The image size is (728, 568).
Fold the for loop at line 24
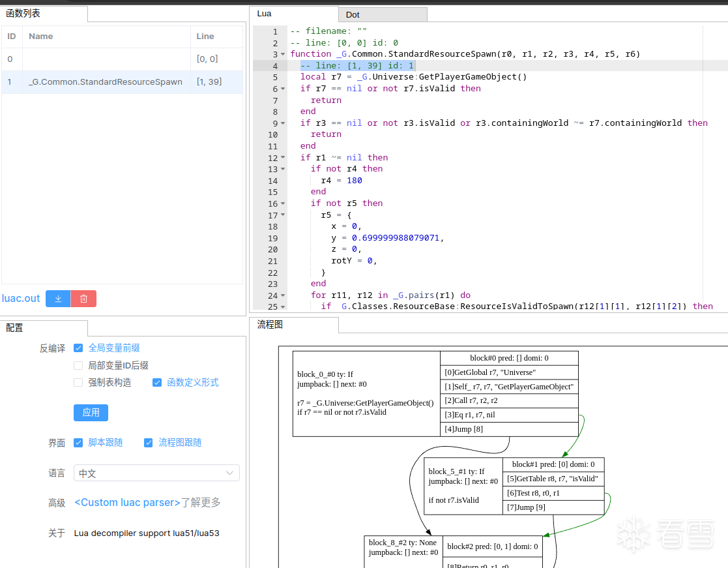[x=283, y=296]
